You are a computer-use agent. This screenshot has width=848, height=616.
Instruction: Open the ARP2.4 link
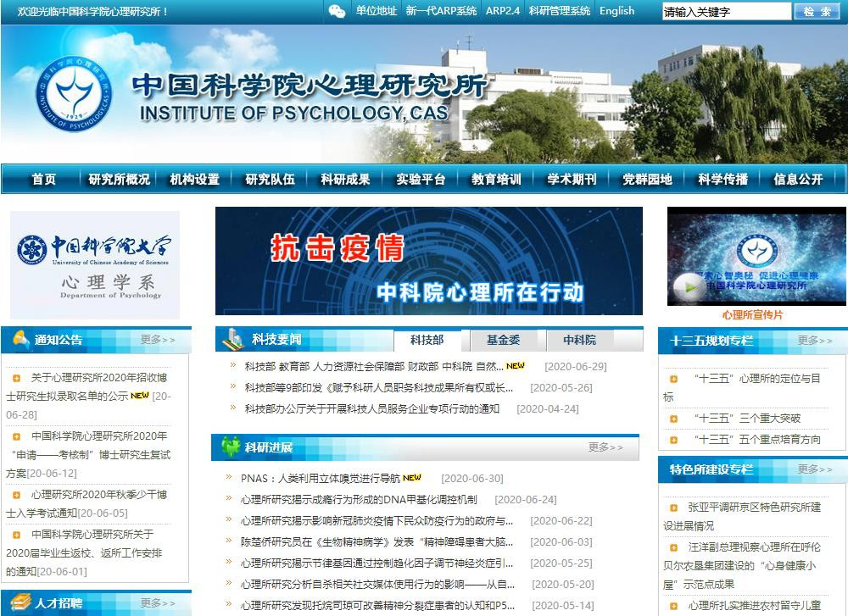click(x=502, y=11)
